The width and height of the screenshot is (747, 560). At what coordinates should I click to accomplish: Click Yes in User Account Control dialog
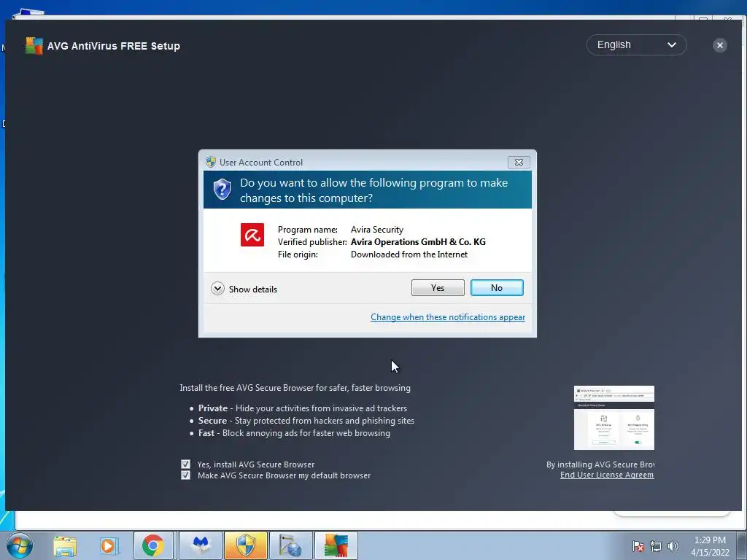pos(438,287)
